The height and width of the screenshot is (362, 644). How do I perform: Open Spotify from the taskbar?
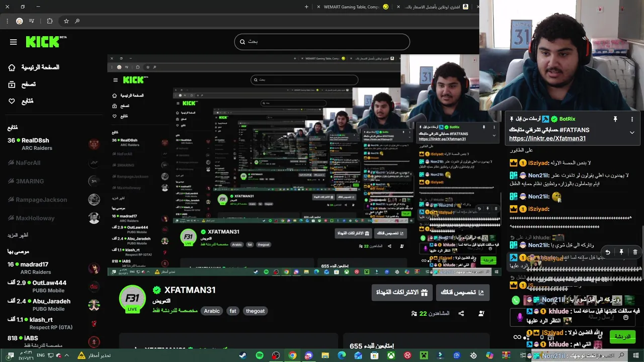[260, 355]
